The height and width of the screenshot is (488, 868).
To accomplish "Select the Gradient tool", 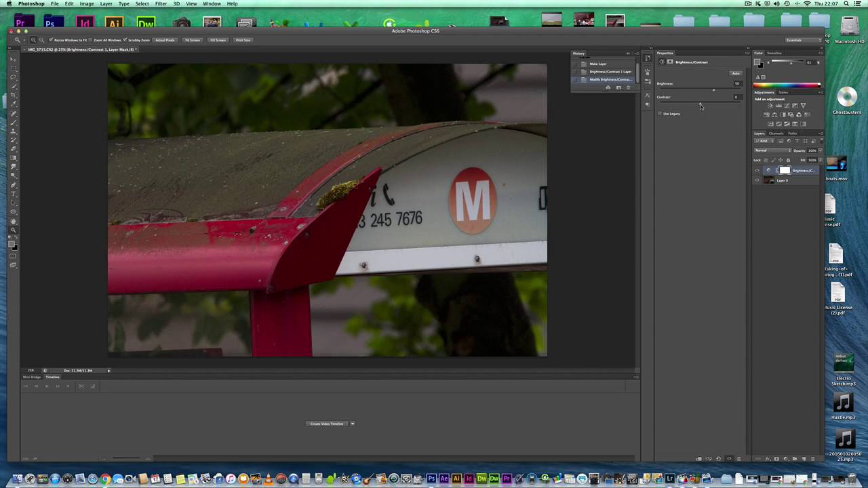I will pyautogui.click(x=13, y=158).
